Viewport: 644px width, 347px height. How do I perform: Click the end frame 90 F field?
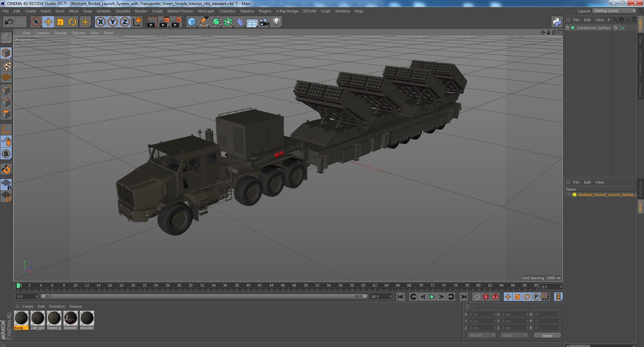[381, 297]
